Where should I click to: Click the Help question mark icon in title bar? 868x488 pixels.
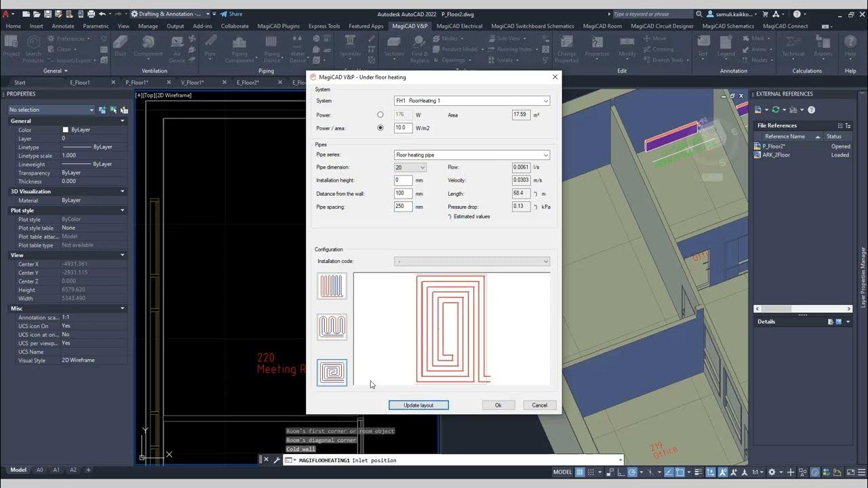797,14
